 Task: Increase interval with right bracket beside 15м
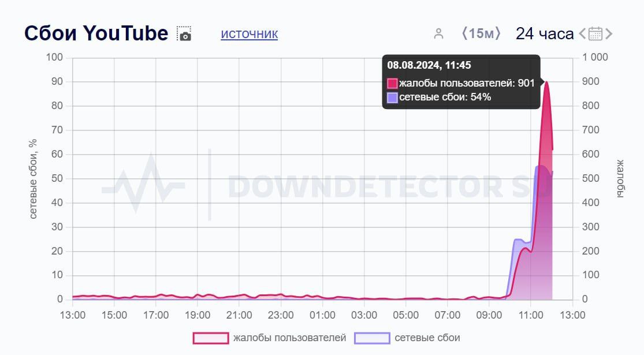tap(498, 33)
